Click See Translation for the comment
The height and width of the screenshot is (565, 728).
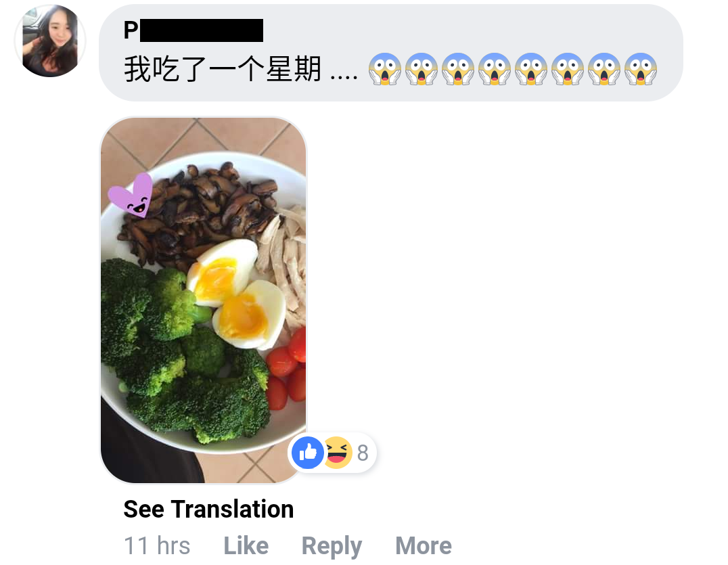208,509
